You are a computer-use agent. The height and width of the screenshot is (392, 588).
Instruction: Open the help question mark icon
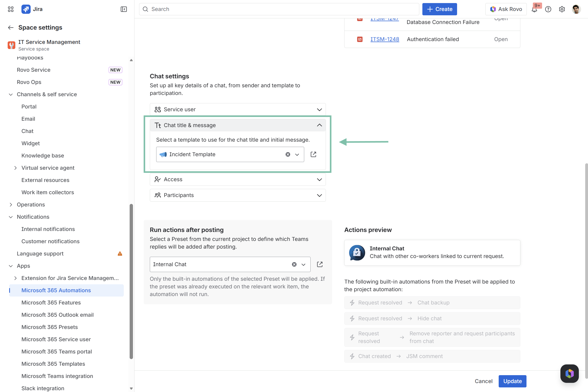(548, 9)
